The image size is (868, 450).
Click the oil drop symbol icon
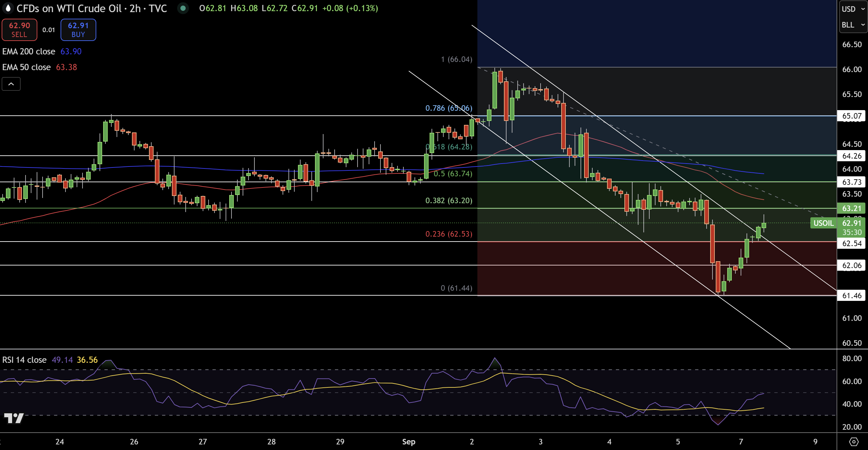click(x=8, y=8)
